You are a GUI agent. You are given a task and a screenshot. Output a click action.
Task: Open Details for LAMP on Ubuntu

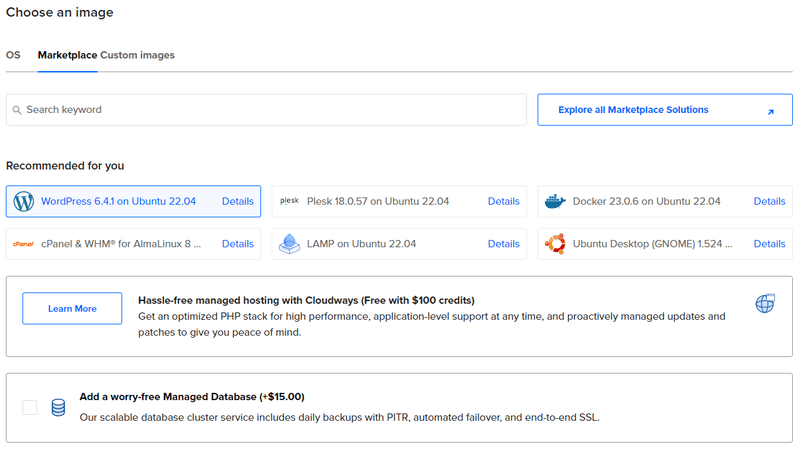tap(504, 244)
